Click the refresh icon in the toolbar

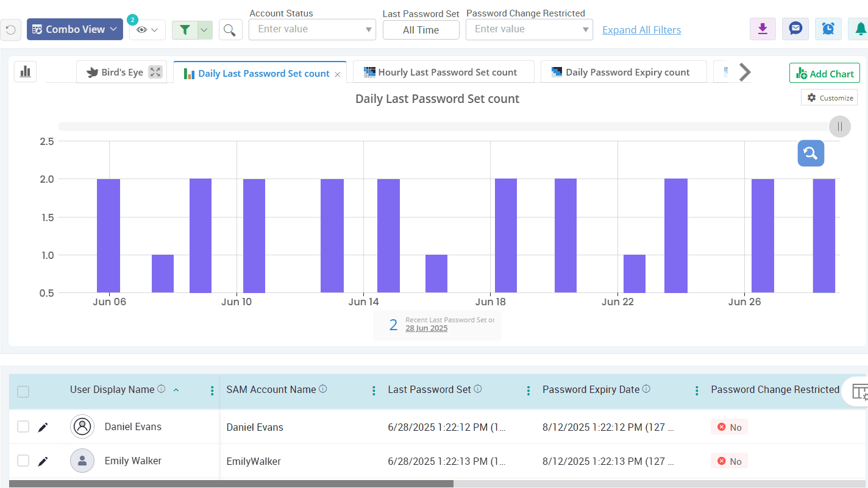coord(10,29)
